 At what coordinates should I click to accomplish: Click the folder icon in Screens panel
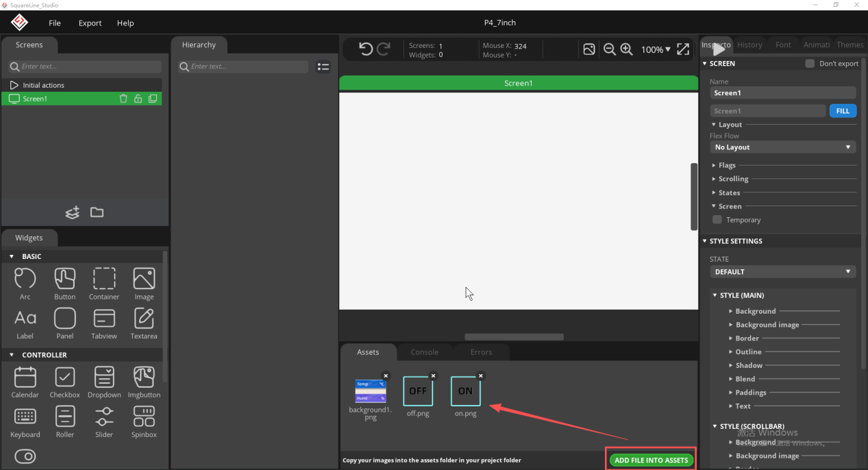(x=97, y=212)
